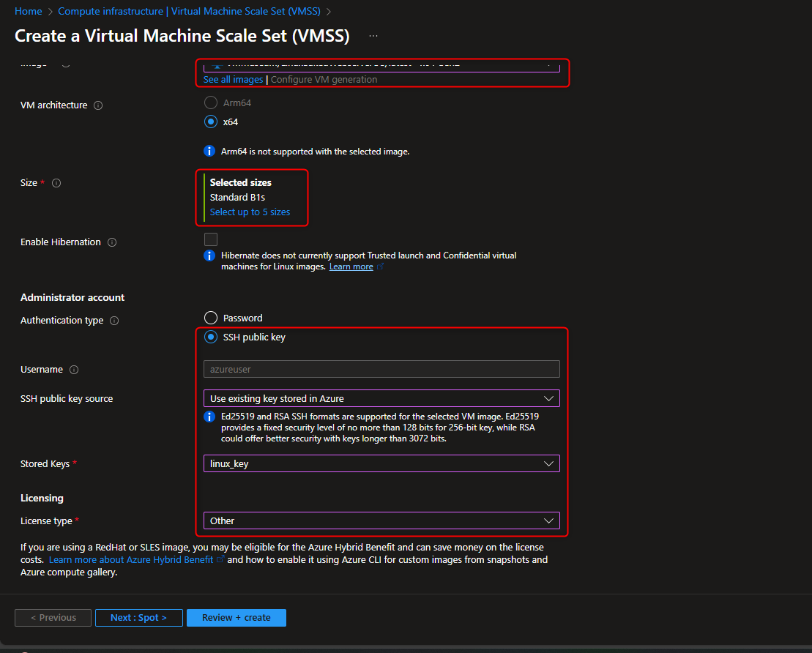Choose Password authentication type

pos(211,317)
